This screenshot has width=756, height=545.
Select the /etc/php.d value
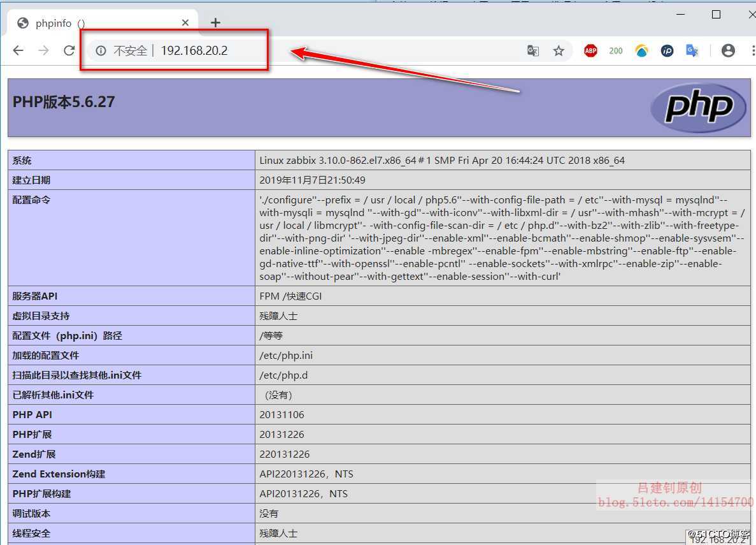(283, 375)
